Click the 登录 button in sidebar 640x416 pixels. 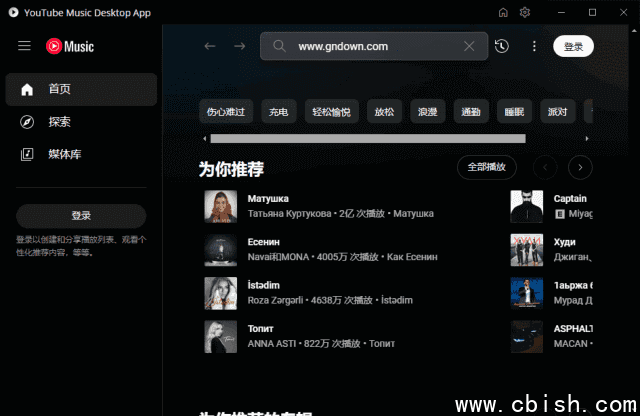[x=81, y=215]
